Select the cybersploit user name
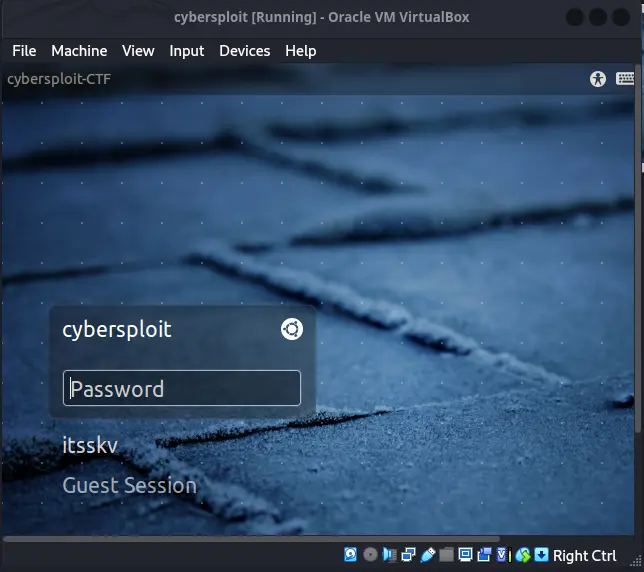 click(117, 330)
